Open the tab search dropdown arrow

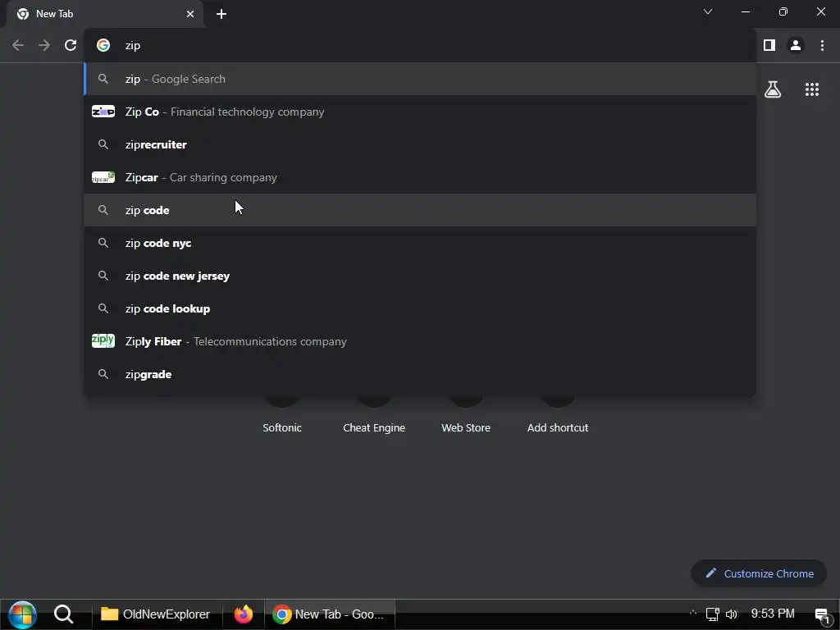(708, 11)
